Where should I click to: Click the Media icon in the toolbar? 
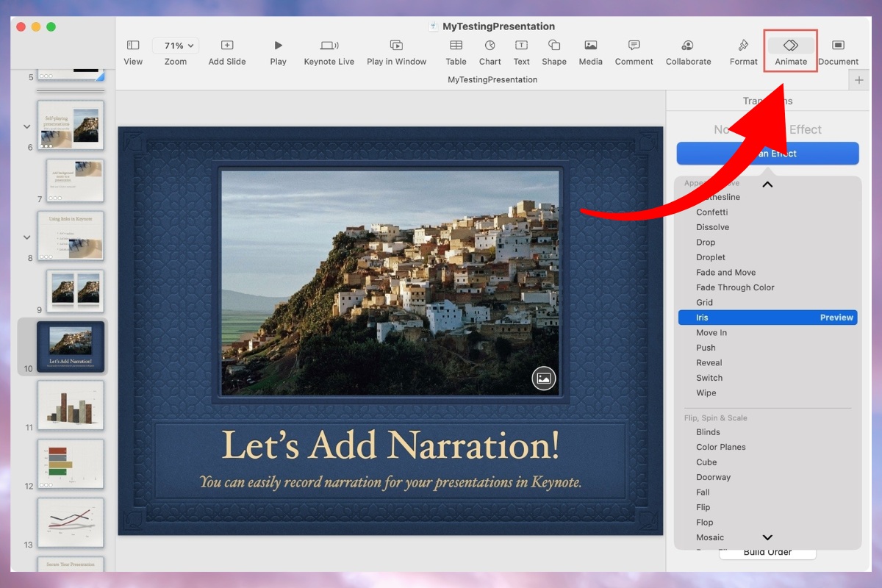(x=590, y=46)
